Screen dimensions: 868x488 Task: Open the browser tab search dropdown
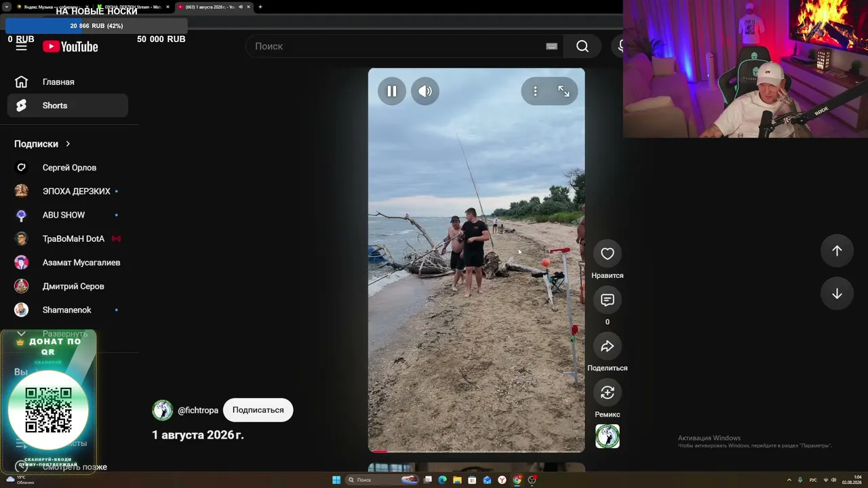(x=7, y=7)
